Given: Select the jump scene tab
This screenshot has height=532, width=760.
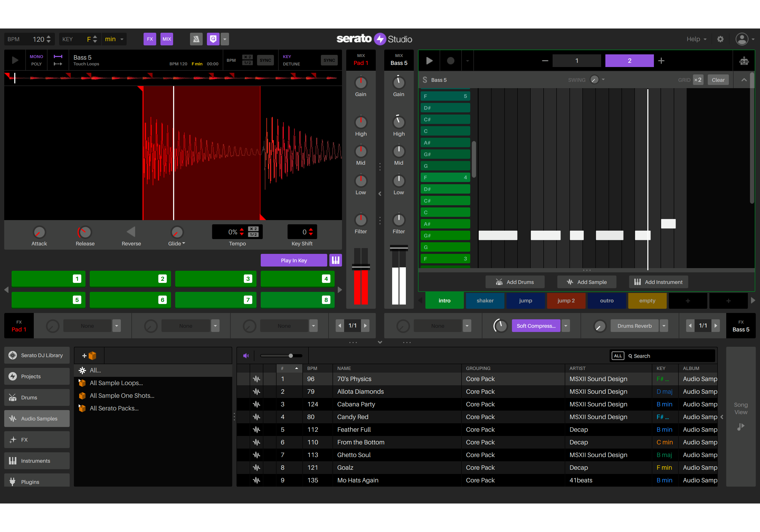Looking at the screenshot, I should click(525, 301).
